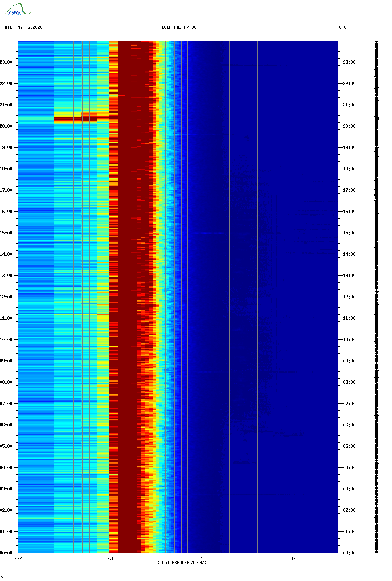The width and height of the screenshot is (392, 581).
Task: Click the 20:00 label on left axis
Action: (x=6, y=126)
